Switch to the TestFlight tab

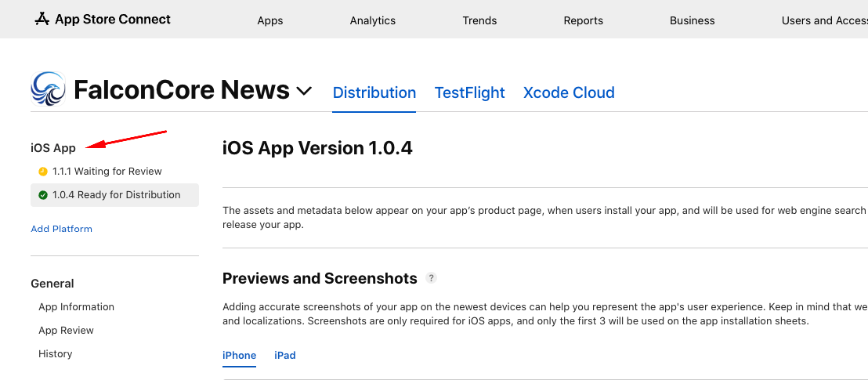click(x=469, y=92)
